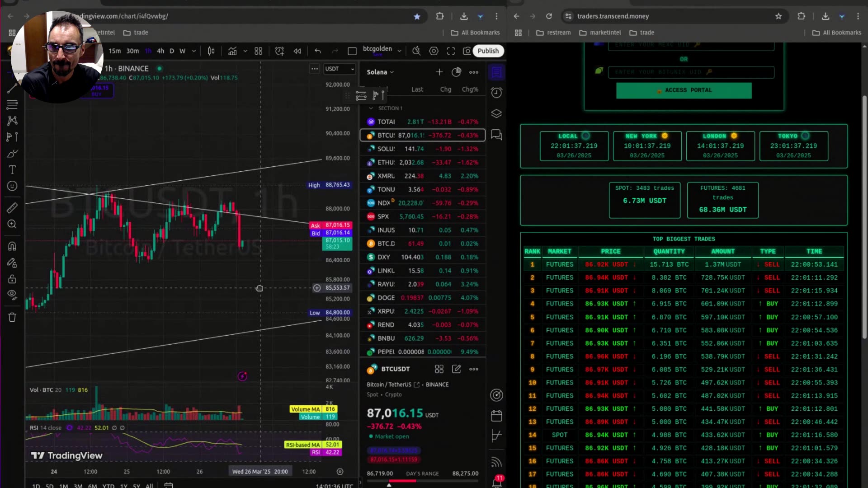Select the Measure ruler tool
Image resolution: width=868 pixels, height=488 pixels.
(x=12, y=208)
